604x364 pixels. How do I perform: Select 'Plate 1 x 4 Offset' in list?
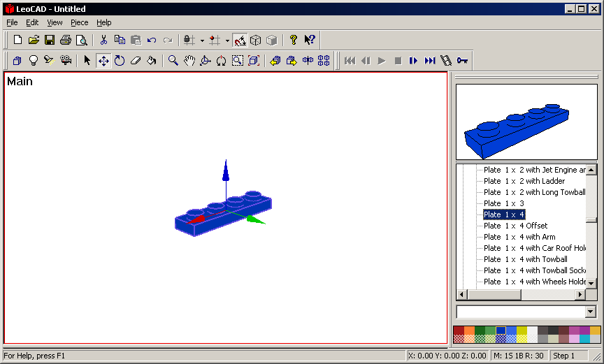[515, 226]
